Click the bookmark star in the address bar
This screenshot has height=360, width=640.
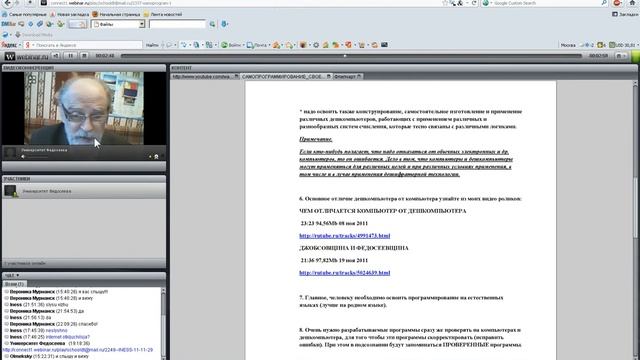click(x=445, y=3)
